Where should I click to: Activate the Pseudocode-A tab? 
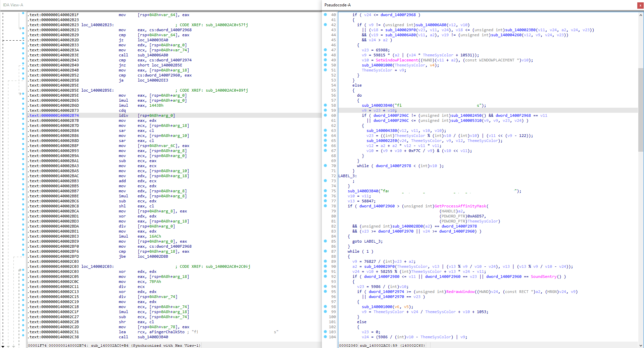(x=337, y=5)
